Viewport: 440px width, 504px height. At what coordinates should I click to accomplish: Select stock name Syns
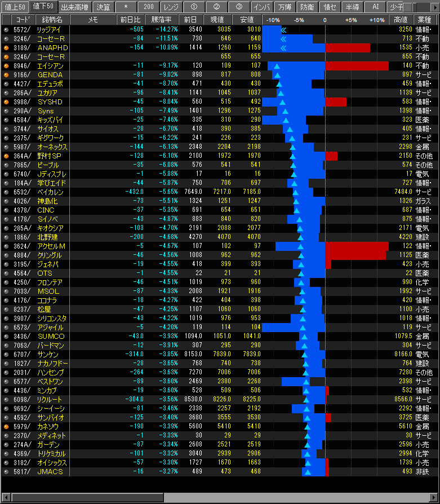point(46,111)
